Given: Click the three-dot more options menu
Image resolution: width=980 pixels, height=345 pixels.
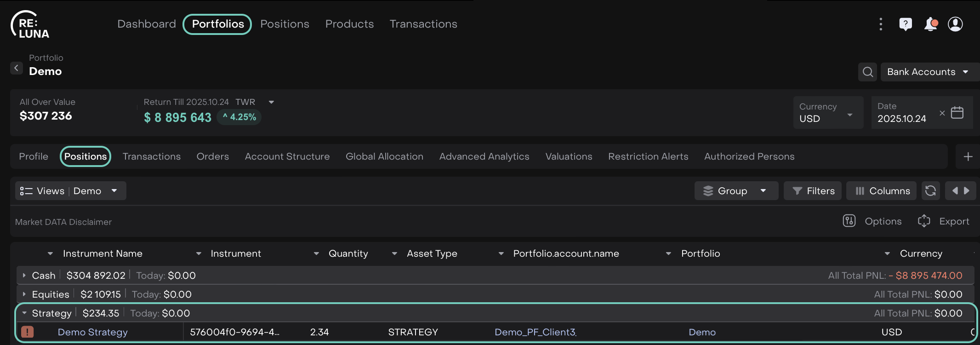Looking at the screenshot, I should pyautogui.click(x=880, y=24).
